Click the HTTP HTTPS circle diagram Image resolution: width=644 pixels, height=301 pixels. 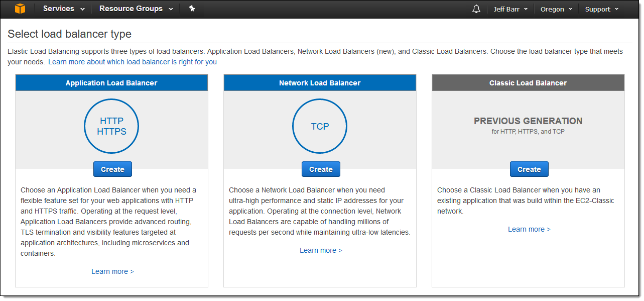click(x=111, y=126)
